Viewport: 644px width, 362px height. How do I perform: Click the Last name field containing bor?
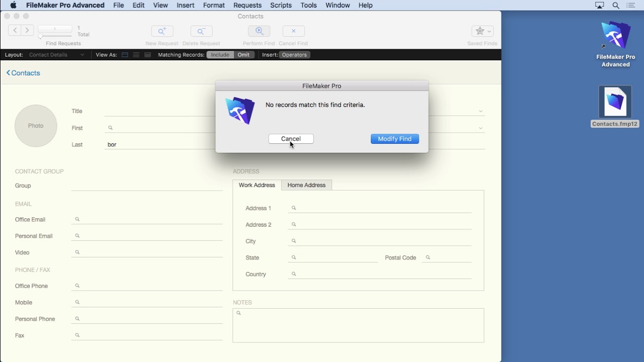pyautogui.click(x=160, y=144)
